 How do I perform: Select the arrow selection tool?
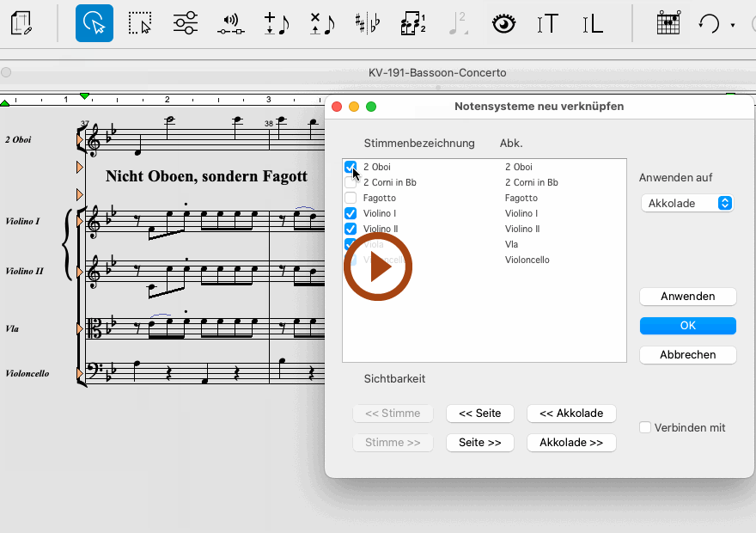tap(94, 23)
